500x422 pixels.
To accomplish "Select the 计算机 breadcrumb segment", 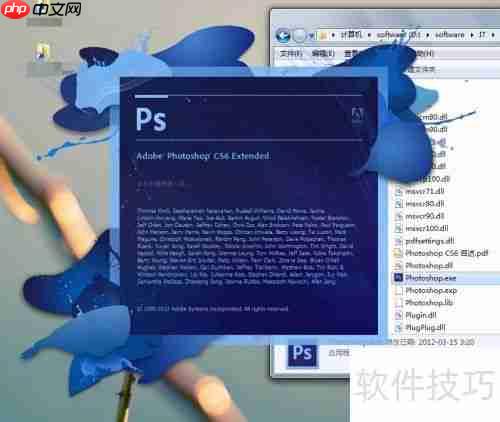I will [x=351, y=35].
